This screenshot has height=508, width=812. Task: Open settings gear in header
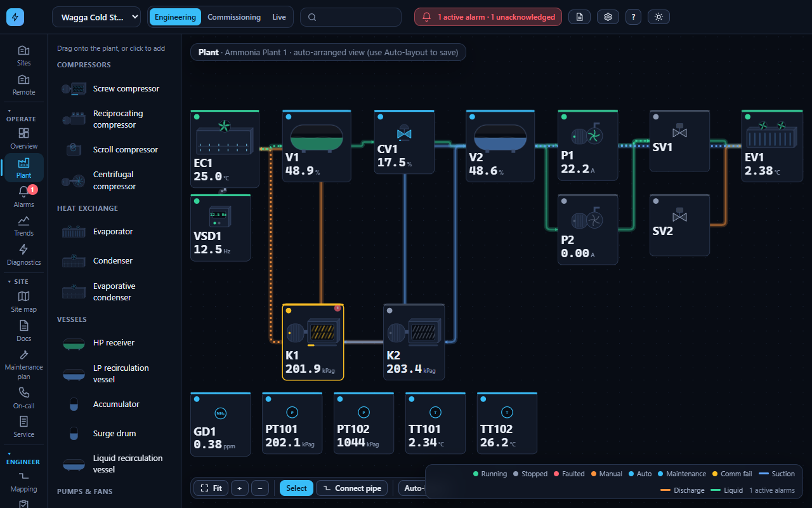tap(608, 17)
